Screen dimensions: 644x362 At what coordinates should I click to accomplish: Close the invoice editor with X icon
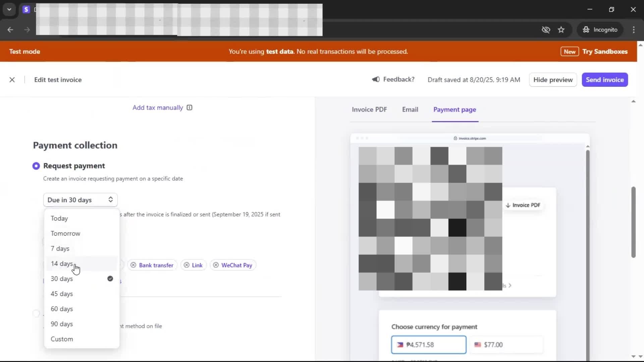[x=12, y=80]
